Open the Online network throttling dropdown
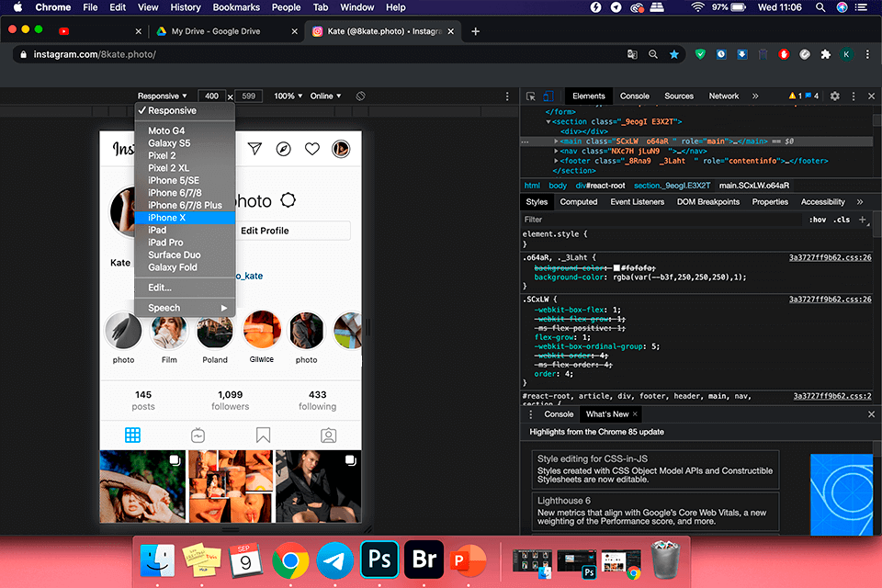882x588 pixels. [325, 96]
